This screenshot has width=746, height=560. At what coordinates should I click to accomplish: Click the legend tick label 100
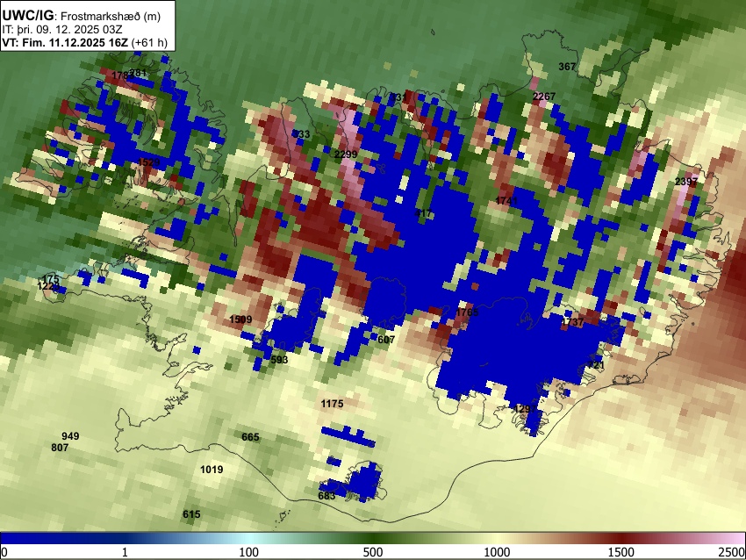249,552
